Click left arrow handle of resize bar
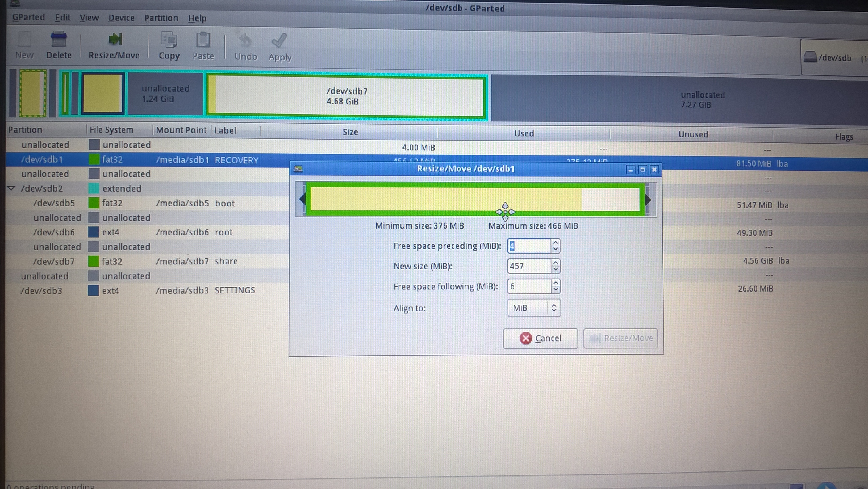The image size is (868, 489). click(x=302, y=199)
